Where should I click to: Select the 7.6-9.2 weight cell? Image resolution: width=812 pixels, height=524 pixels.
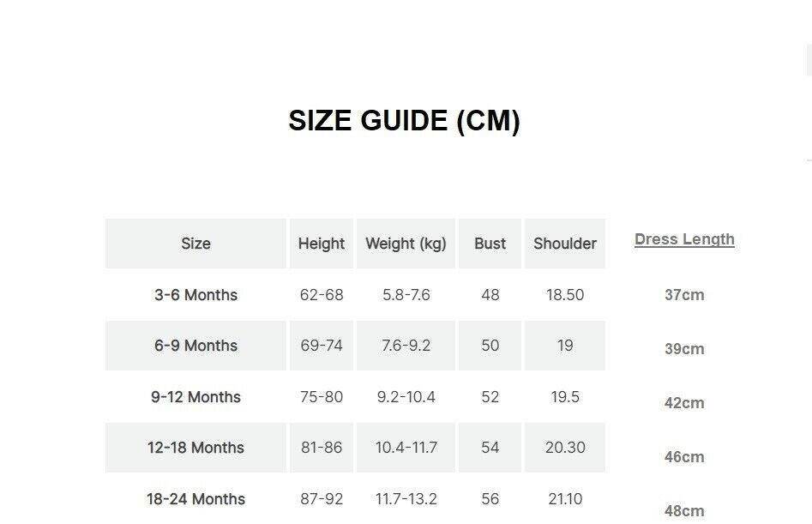(x=406, y=346)
